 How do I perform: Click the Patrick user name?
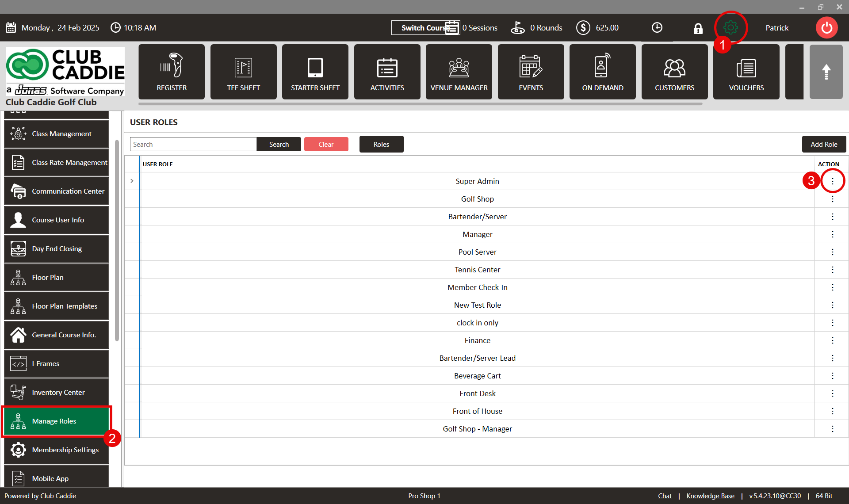[x=777, y=27]
